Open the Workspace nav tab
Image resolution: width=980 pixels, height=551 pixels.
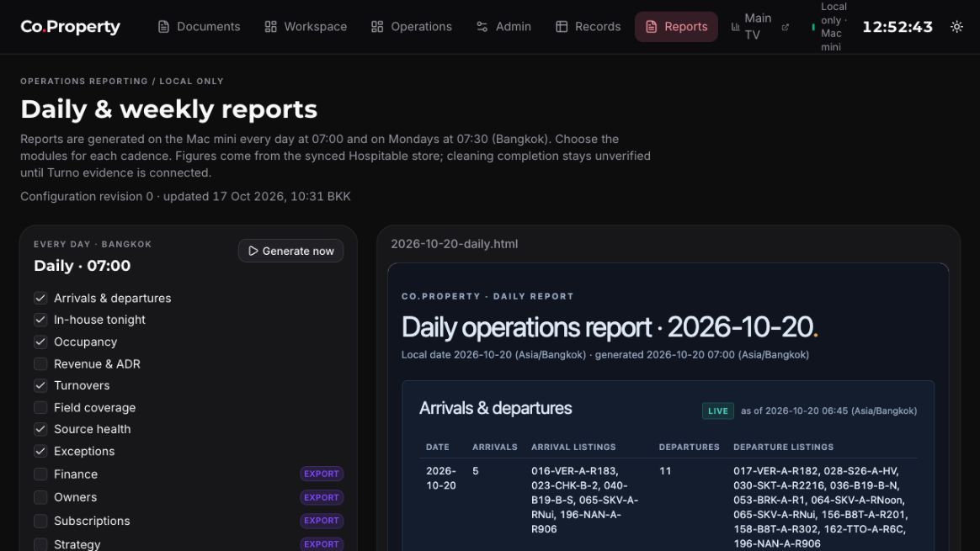tap(306, 27)
